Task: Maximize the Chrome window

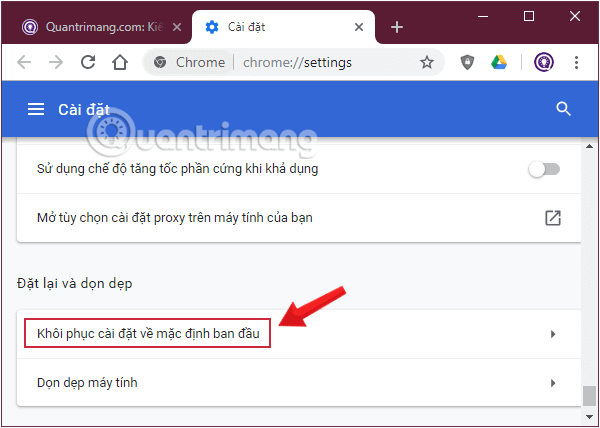Action: coord(529,16)
